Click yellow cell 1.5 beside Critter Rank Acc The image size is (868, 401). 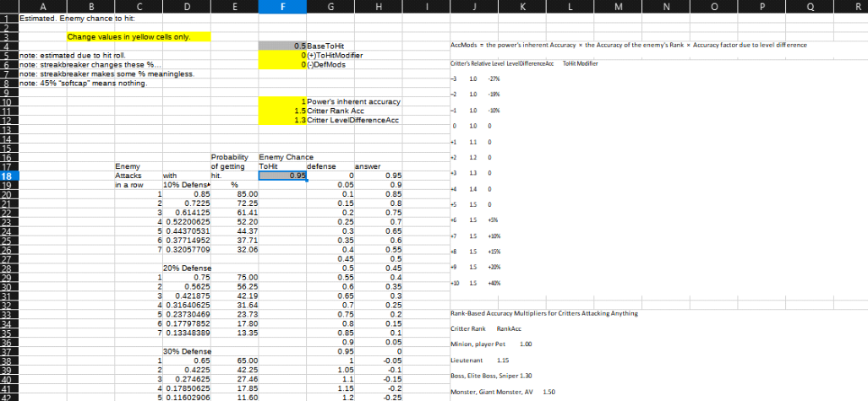click(x=282, y=111)
